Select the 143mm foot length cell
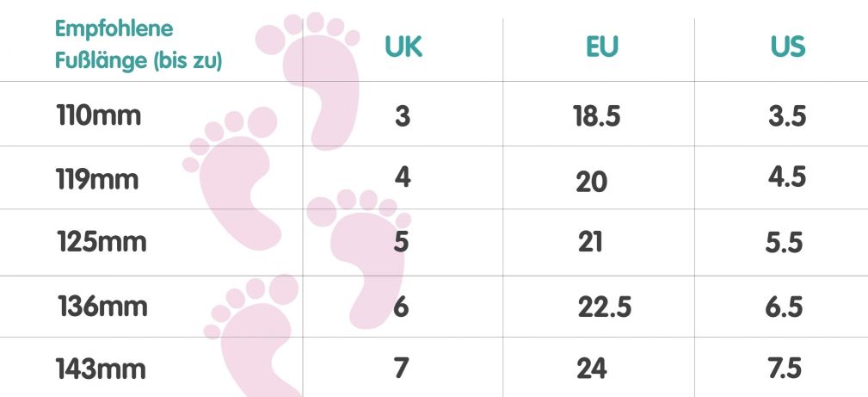868x397 pixels. (101, 369)
